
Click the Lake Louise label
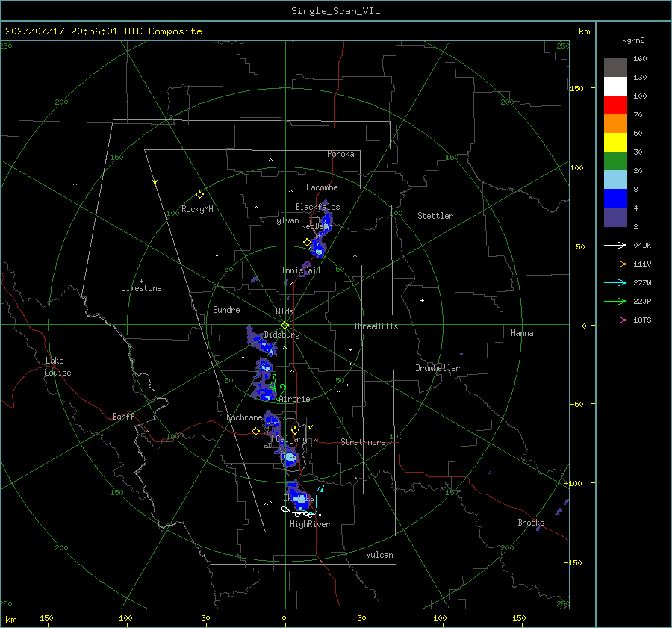coord(57,367)
